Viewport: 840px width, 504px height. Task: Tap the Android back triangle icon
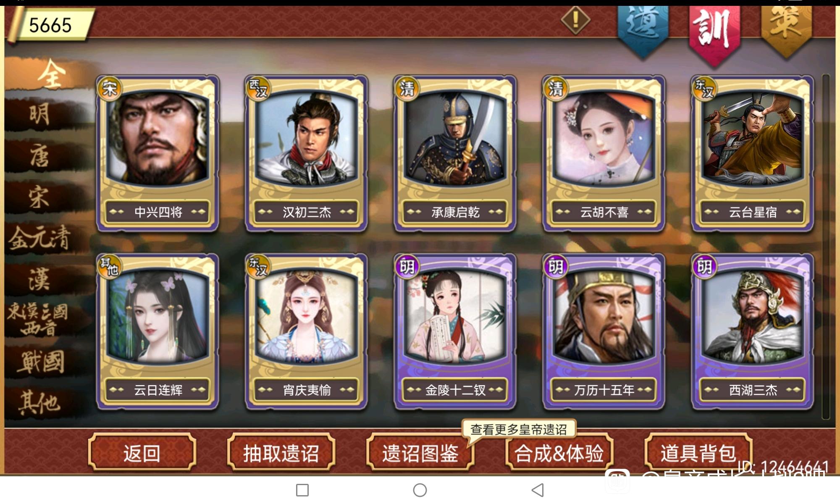coord(538,490)
